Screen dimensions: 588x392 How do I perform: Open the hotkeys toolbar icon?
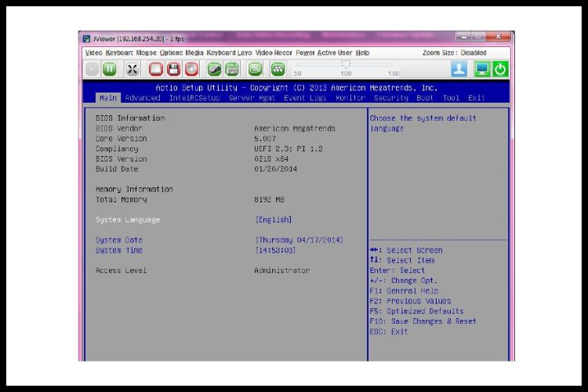(x=278, y=69)
